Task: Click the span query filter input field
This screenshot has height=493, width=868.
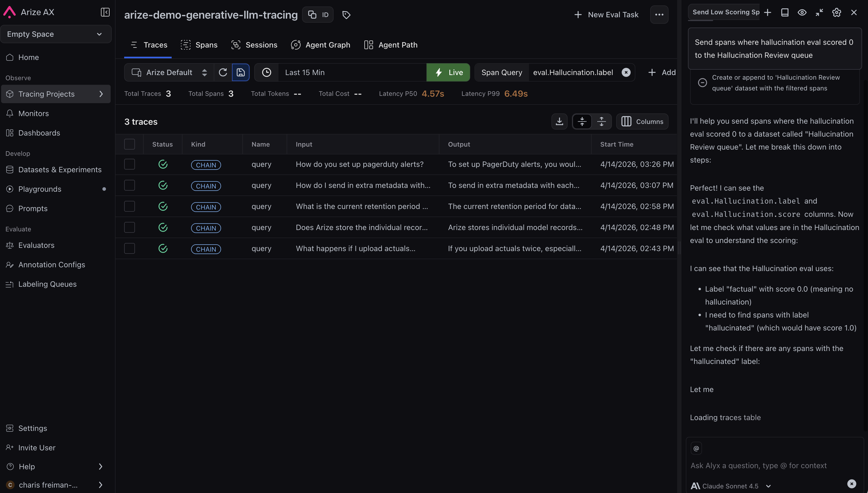Action: (573, 72)
